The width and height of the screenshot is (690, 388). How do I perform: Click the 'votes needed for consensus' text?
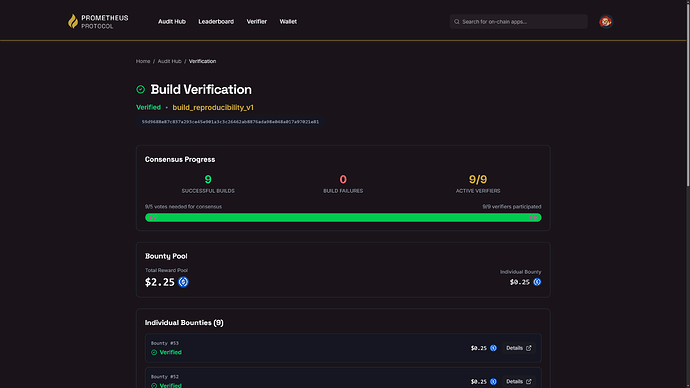tap(184, 207)
